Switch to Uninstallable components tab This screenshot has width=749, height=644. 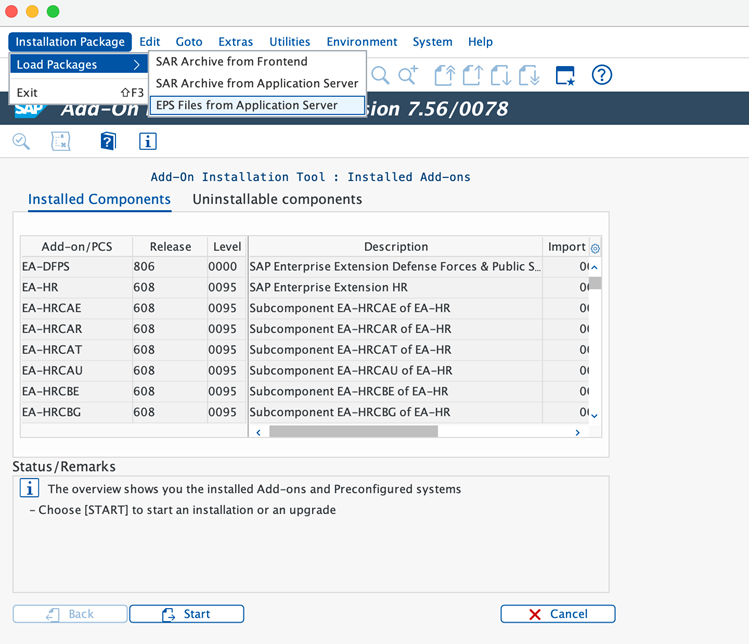coord(277,199)
